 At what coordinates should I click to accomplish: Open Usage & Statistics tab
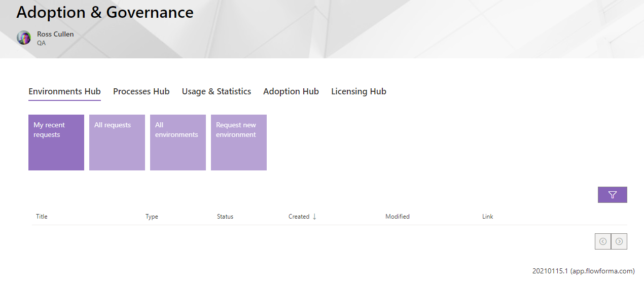pyautogui.click(x=217, y=91)
